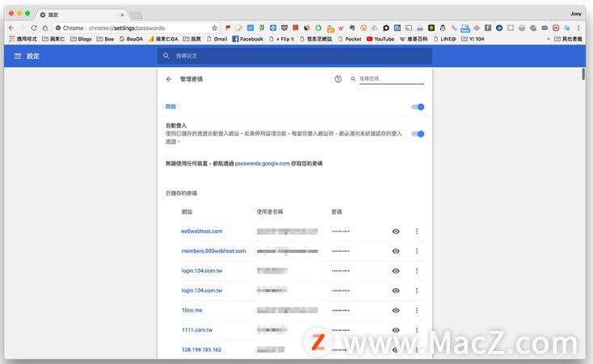Open Chrome's three-dot main menu
Screen dimensions: 593x364
[578, 27]
